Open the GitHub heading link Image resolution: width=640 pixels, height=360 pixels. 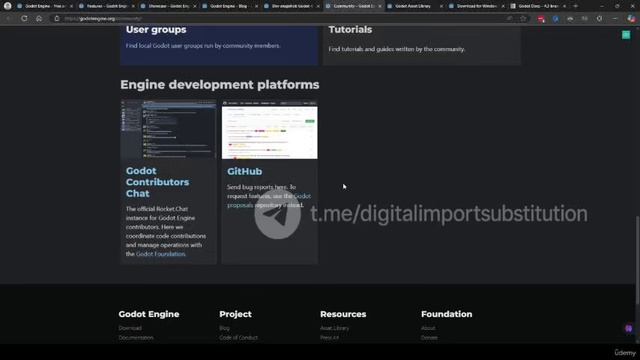coord(244,171)
